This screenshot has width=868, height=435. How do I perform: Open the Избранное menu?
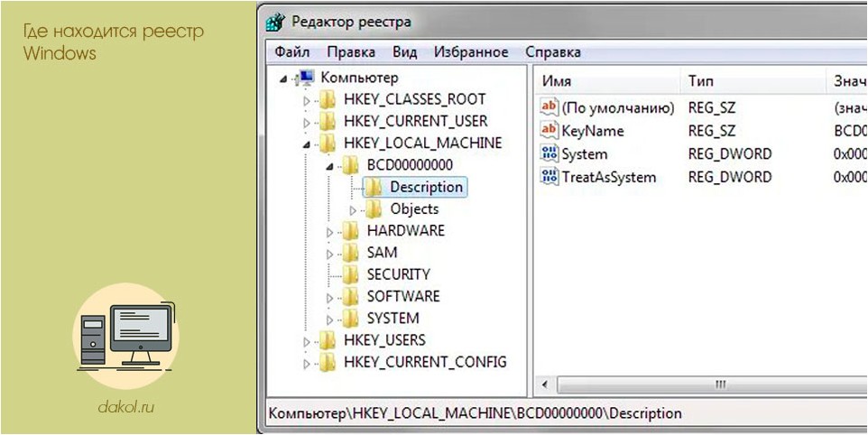[x=471, y=52]
